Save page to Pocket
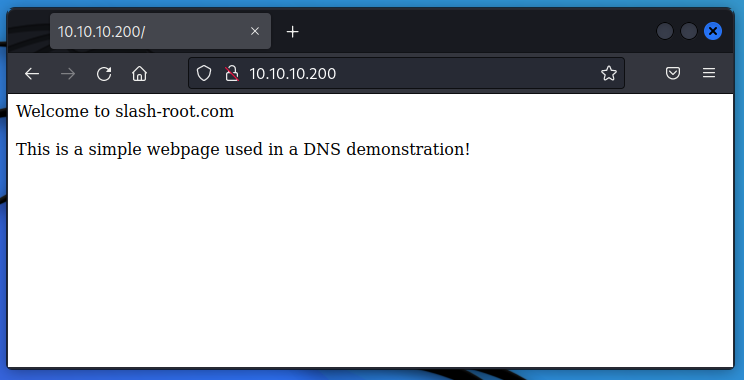This screenshot has height=380, width=744. point(673,73)
